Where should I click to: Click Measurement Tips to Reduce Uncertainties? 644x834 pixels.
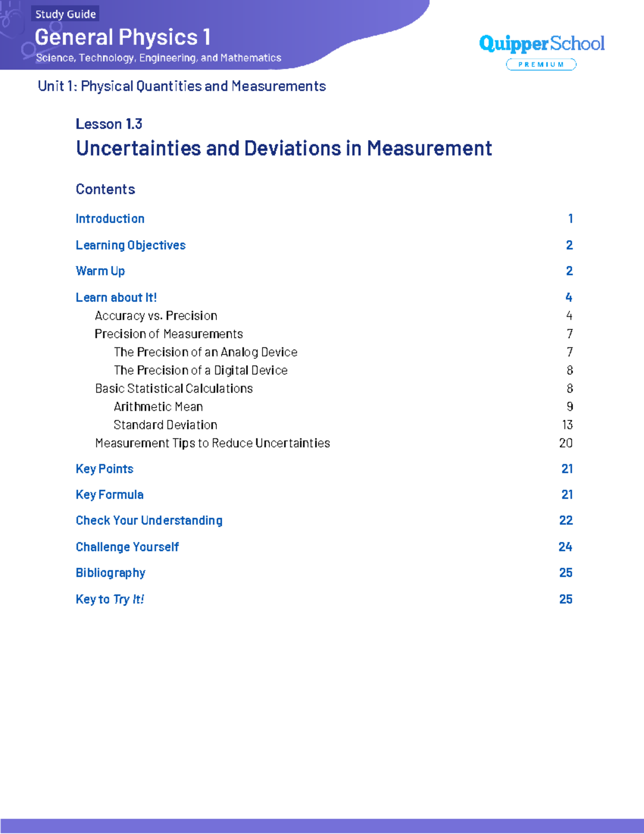(213, 443)
